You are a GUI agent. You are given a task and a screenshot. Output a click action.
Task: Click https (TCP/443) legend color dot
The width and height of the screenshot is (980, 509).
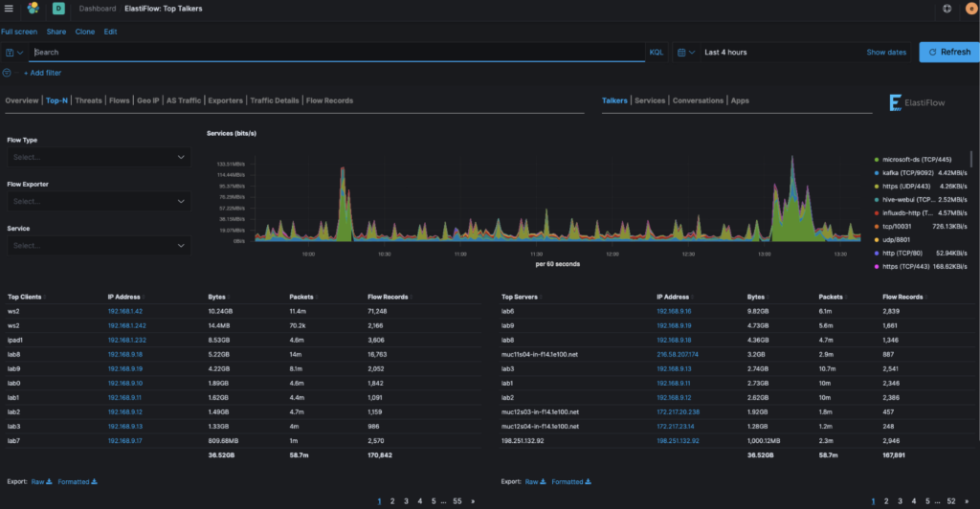(877, 267)
